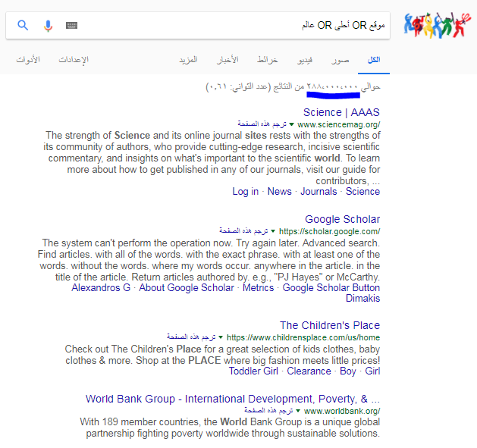
Task: Open Google Scholar Button sitelink
Action: click(x=331, y=287)
